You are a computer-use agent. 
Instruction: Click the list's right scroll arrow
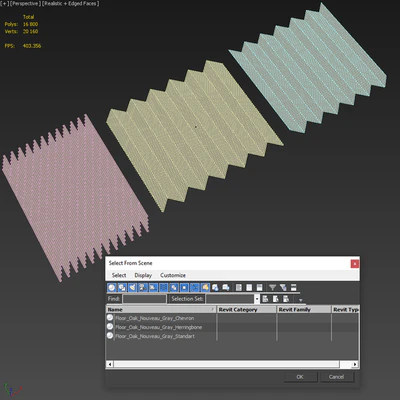355,364
